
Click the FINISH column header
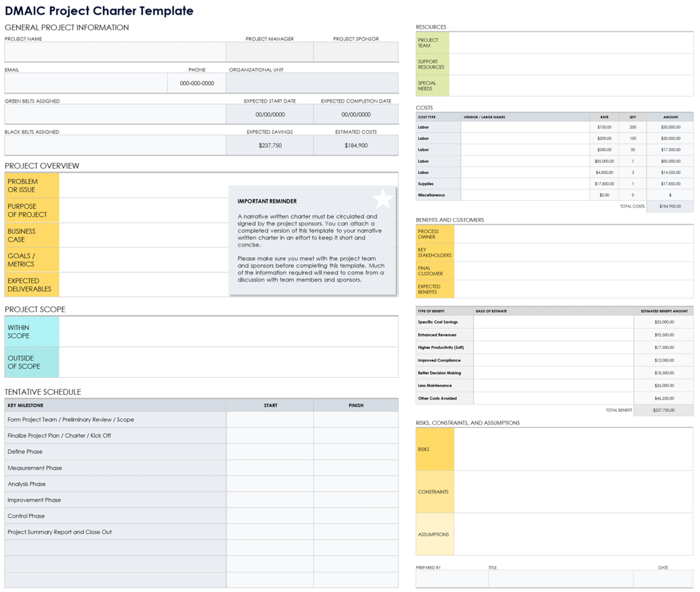(x=356, y=405)
